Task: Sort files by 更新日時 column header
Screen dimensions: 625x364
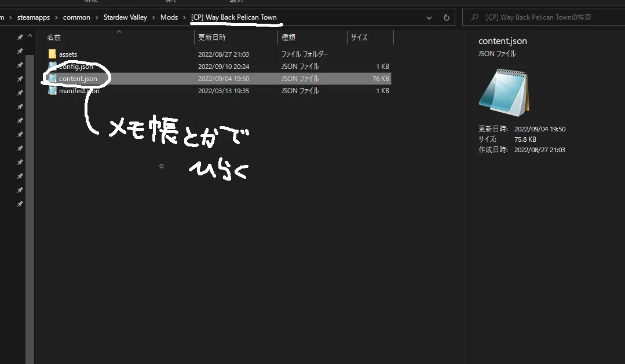Action: tap(212, 38)
